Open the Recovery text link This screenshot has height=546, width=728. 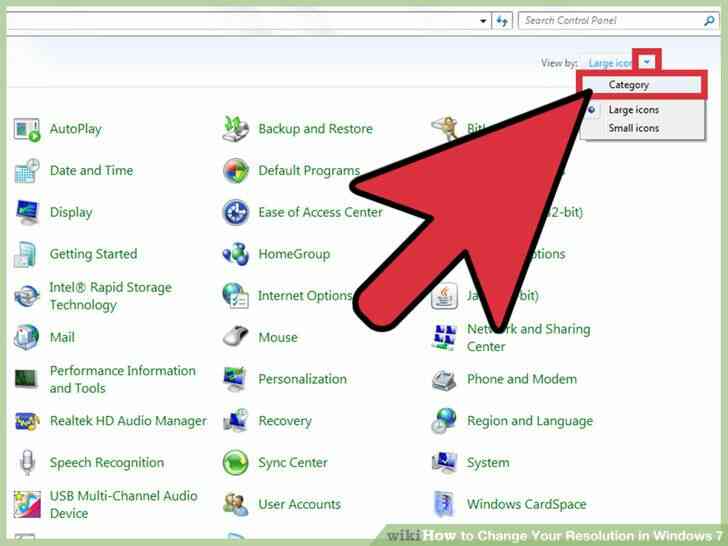pos(285,421)
